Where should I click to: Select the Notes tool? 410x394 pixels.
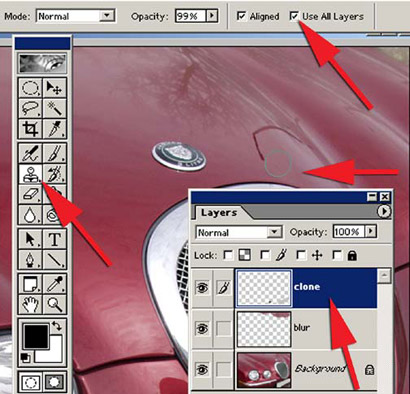click(30, 284)
